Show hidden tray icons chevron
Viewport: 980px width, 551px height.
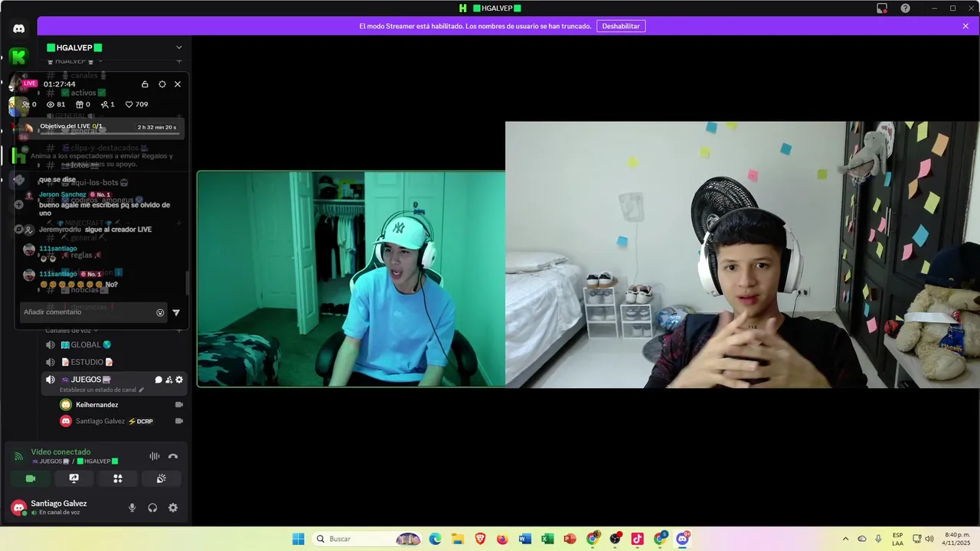pyautogui.click(x=845, y=539)
